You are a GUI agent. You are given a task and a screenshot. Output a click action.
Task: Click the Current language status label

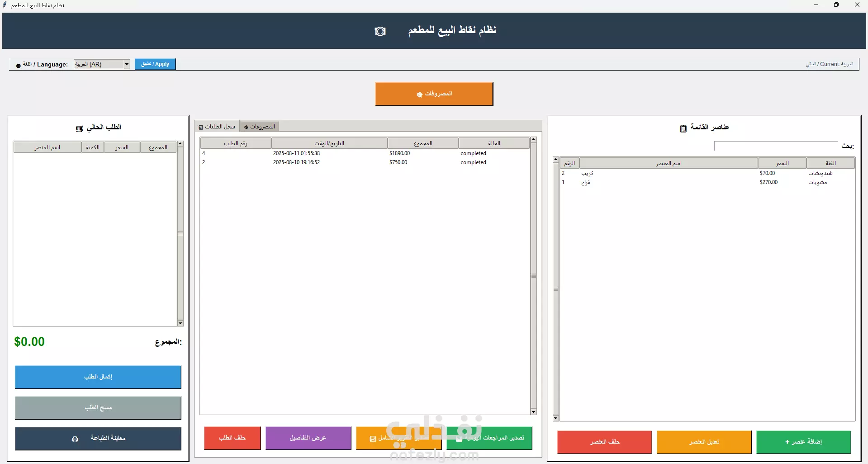pyautogui.click(x=830, y=64)
